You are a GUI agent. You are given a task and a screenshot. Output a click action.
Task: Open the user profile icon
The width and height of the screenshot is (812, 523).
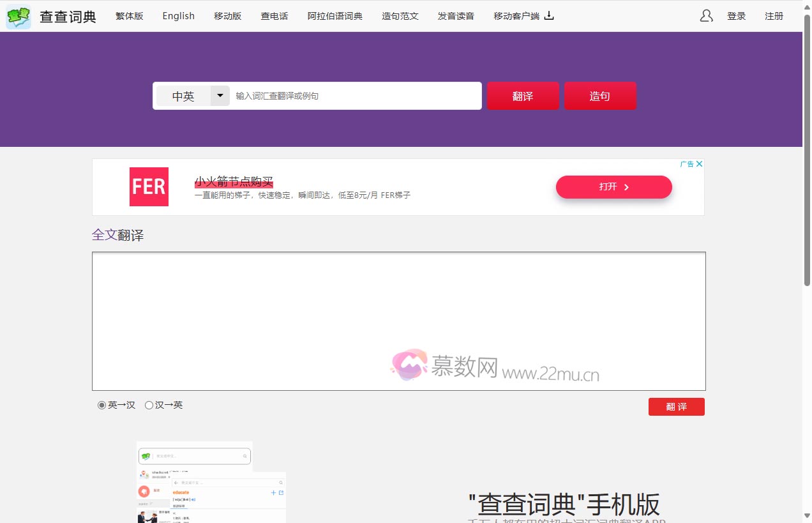click(x=706, y=16)
